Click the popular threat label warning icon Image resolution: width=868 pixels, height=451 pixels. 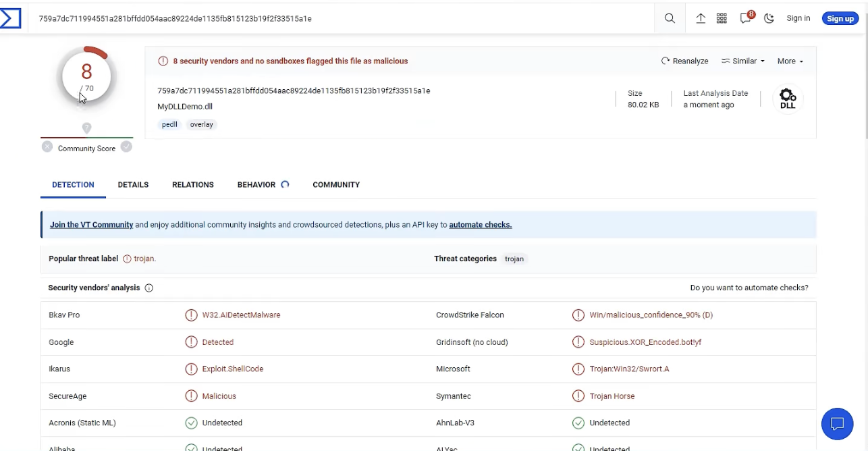(x=127, y=259)
